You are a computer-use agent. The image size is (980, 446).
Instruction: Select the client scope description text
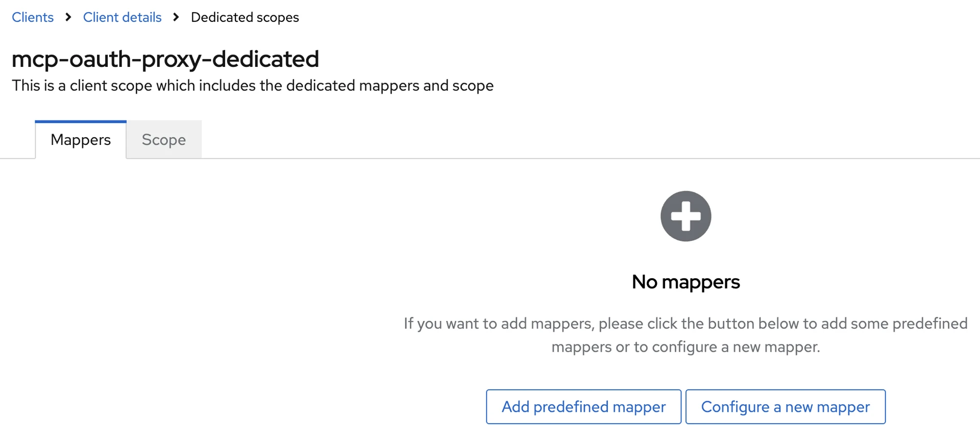pos(252,85)
